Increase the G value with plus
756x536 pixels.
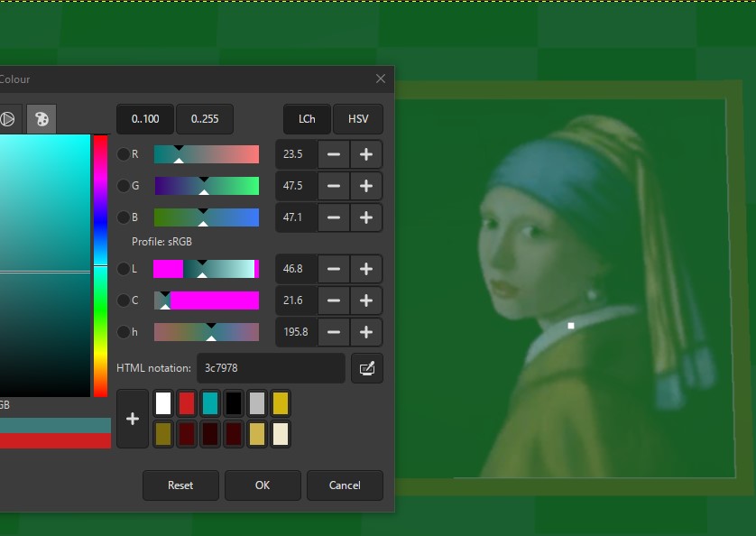point(366,186)
